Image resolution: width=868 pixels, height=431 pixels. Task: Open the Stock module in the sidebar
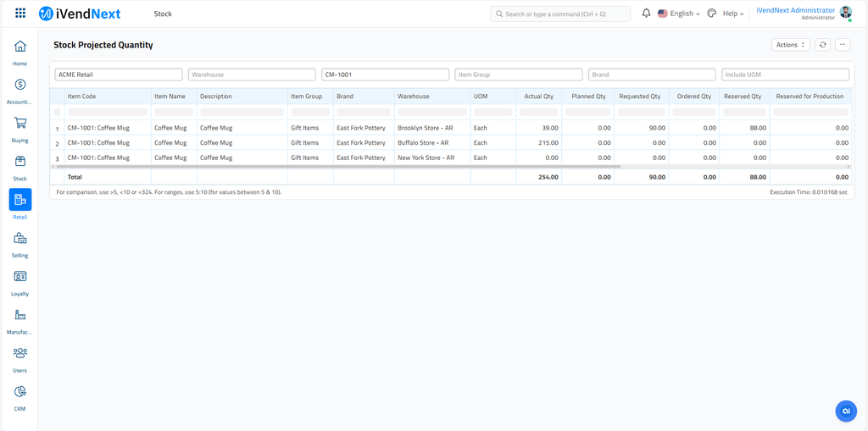pyautogui.click(x=19, y=162)
